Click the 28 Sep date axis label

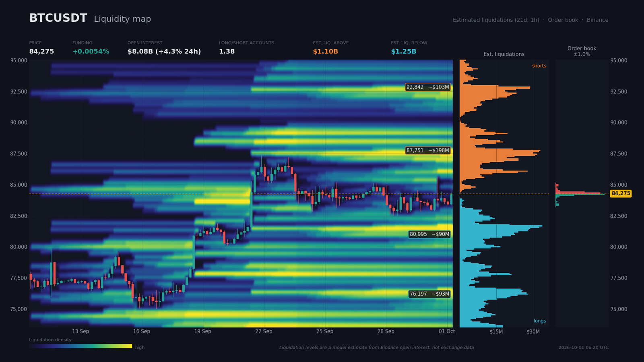(386, 331)
